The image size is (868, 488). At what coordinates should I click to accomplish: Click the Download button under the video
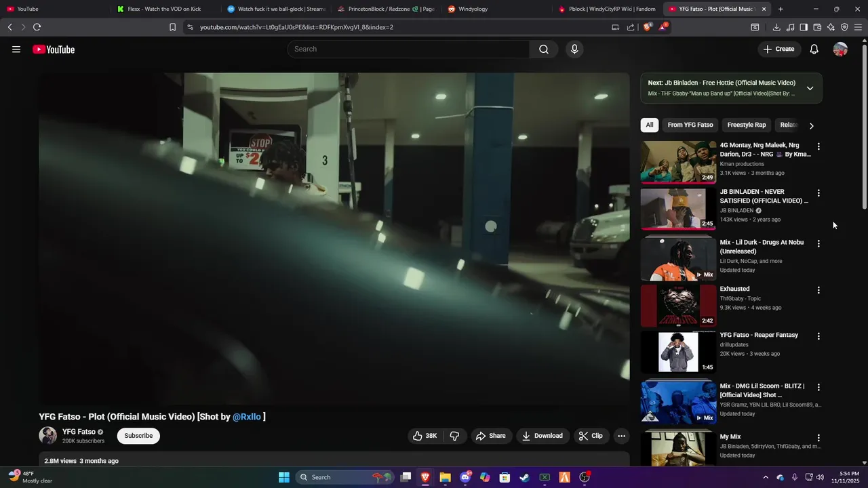542,436
